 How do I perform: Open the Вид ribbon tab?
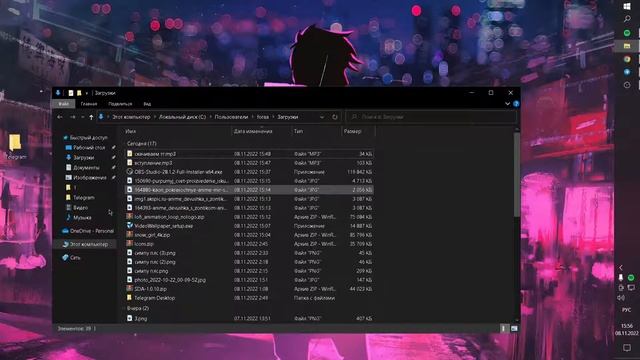(x=147, y=104)
